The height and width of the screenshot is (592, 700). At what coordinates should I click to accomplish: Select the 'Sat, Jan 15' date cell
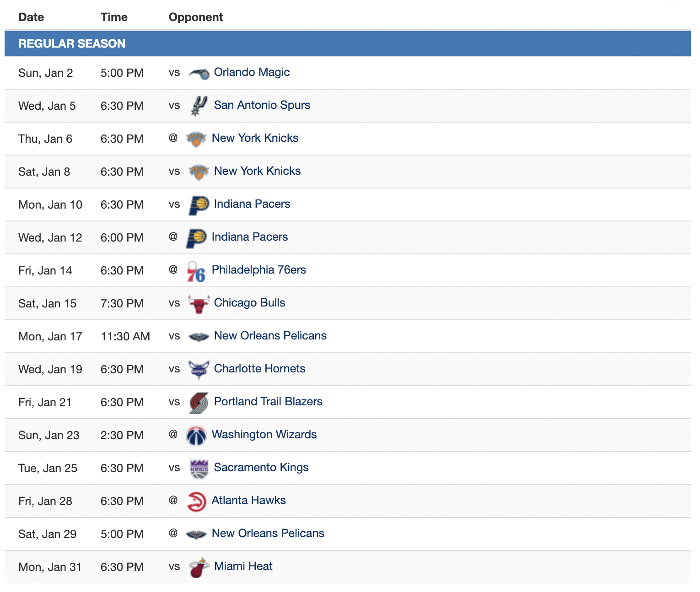pos(47,304)
